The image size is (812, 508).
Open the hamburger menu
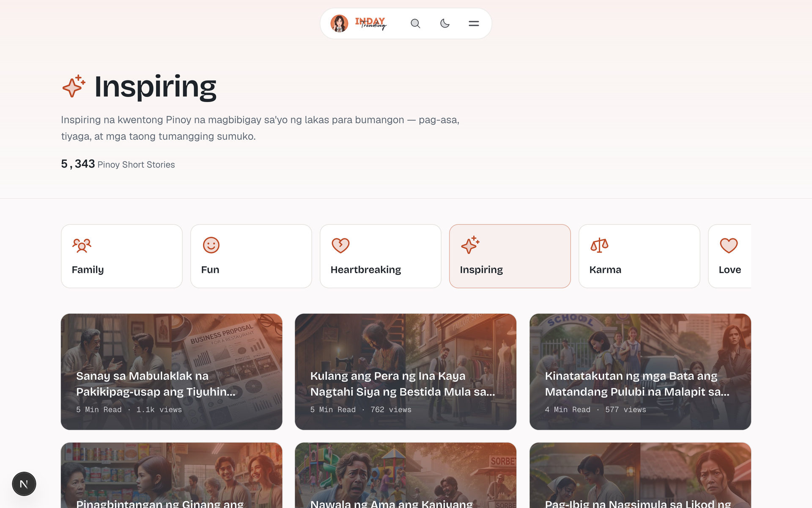pyautogui.click(x=474, y=24)
